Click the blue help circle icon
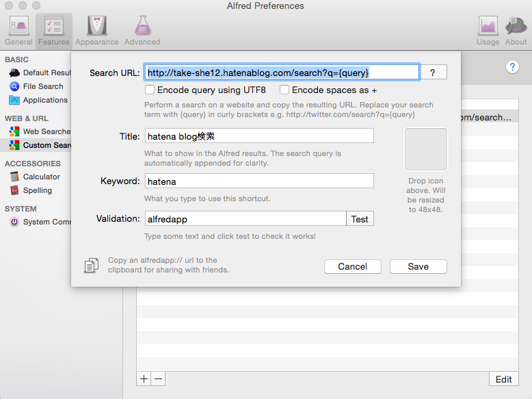 512,66
